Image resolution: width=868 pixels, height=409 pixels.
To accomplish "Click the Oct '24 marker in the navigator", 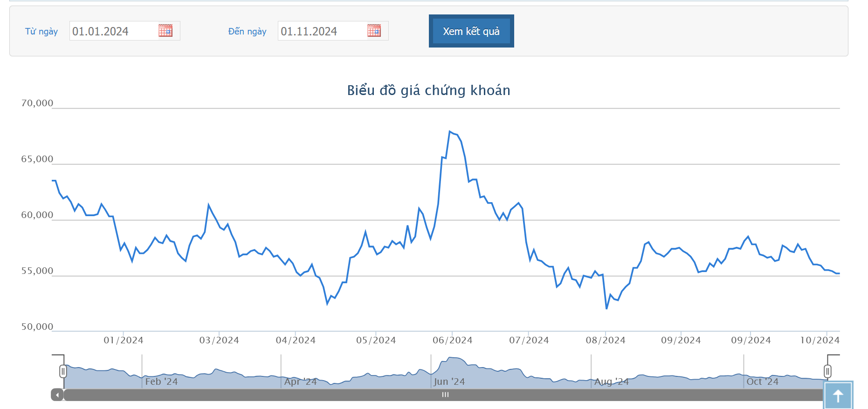I will tap(763, 382).
